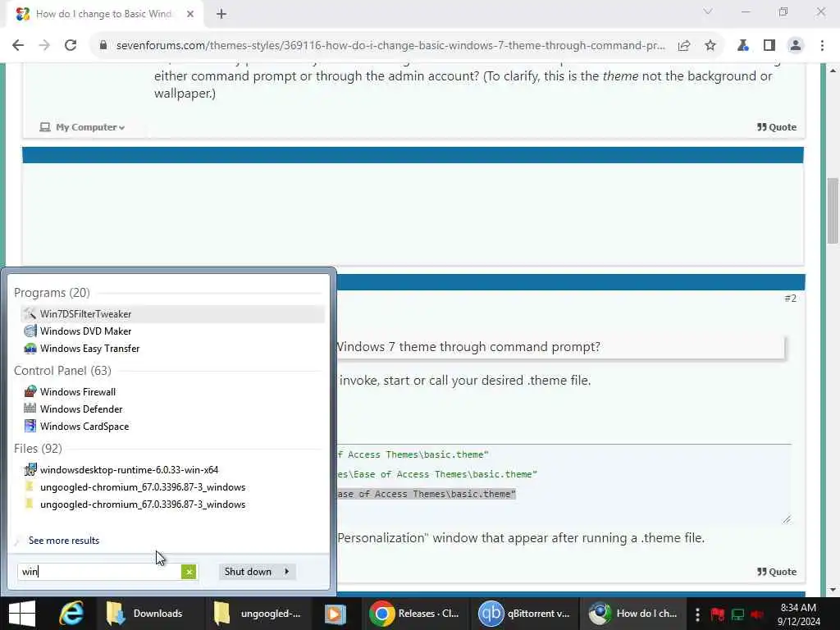This screenshot has height=630, width=840.
Task: Open Windows CardSpace control panel item
Action: coord(172,427)
